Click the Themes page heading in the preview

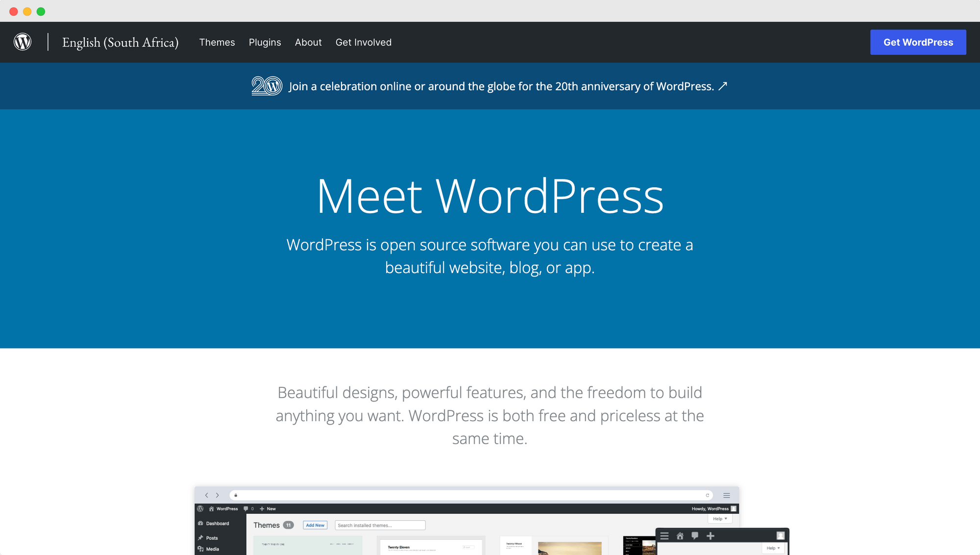click(267, 525)
